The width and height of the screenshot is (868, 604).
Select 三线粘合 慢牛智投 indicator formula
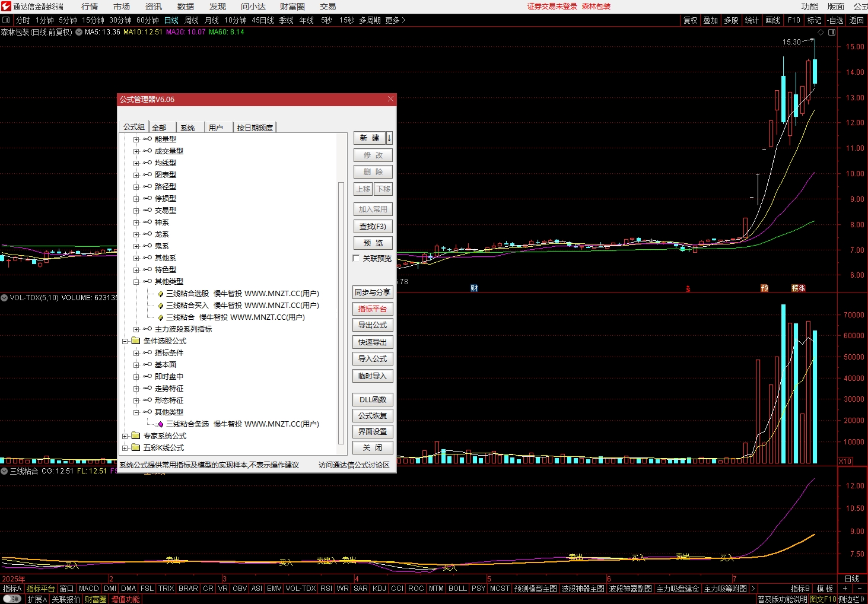(236, 317)
